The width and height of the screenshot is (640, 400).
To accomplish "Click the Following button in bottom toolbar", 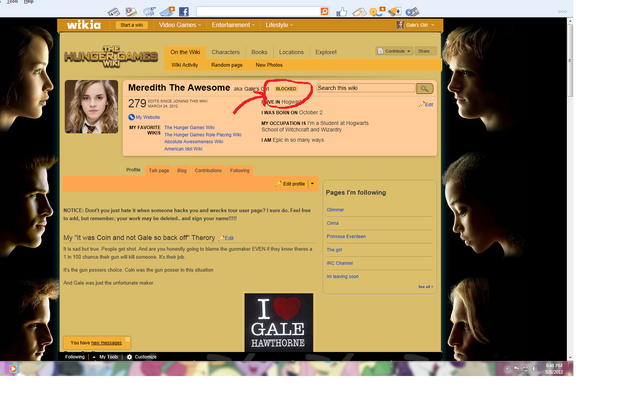I will 75,357.
